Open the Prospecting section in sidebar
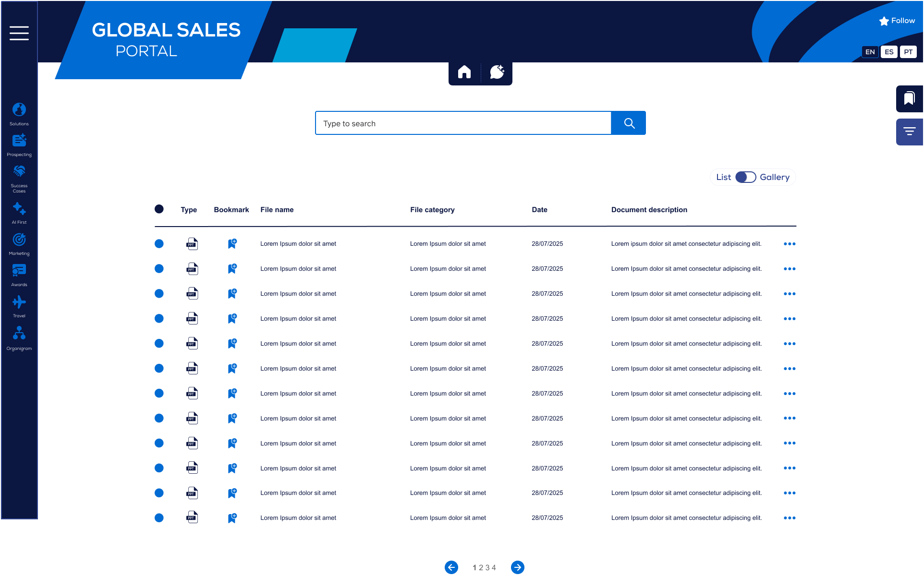This screenshot has width=924, height=588. 19,145
